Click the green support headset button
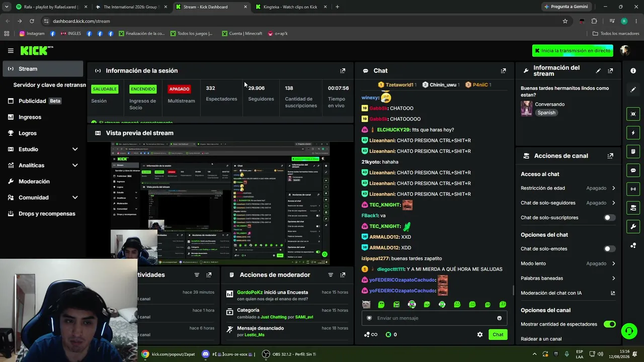644x362 pixels. pyautogui.click(x=629, y=331)
